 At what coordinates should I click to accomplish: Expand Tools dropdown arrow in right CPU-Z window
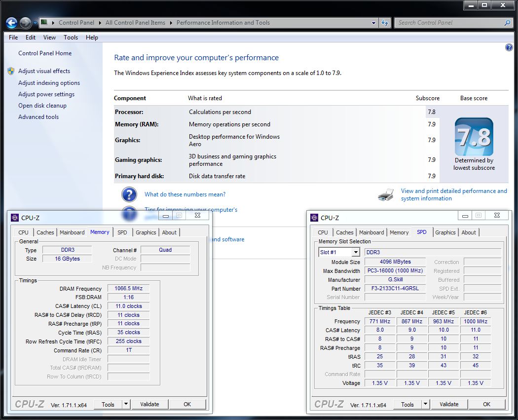pyautogui.click(x=425, y=404)
